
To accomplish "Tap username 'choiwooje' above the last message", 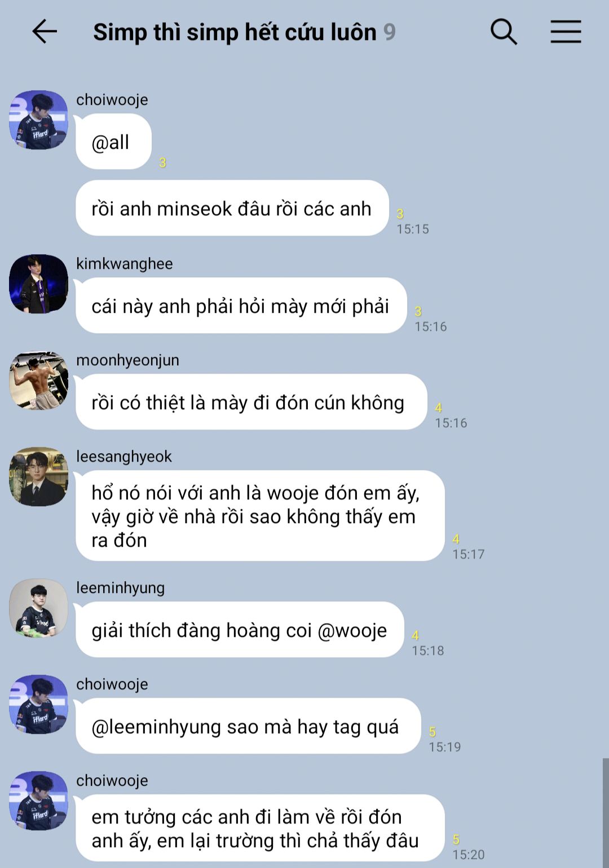I will pos(112,781).
